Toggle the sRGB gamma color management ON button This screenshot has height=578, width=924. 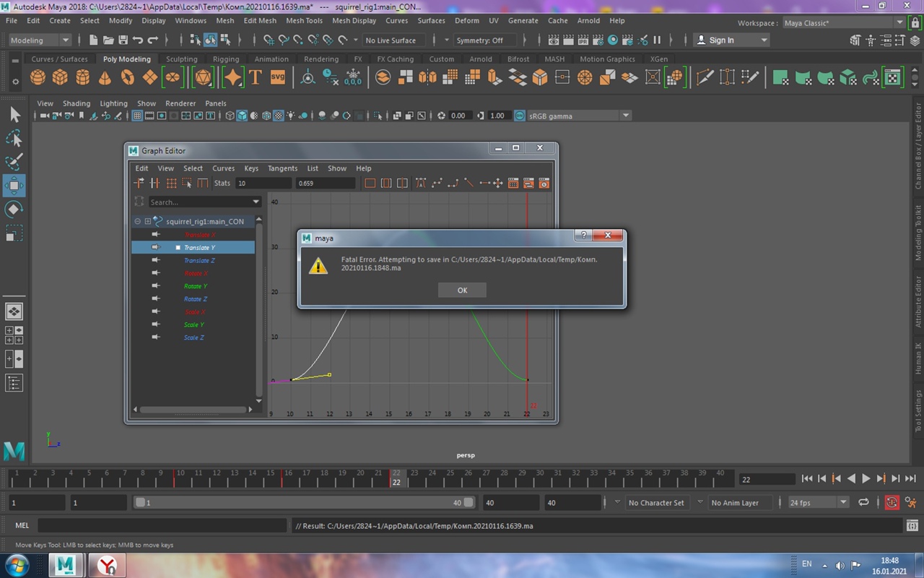pos(520,116)
